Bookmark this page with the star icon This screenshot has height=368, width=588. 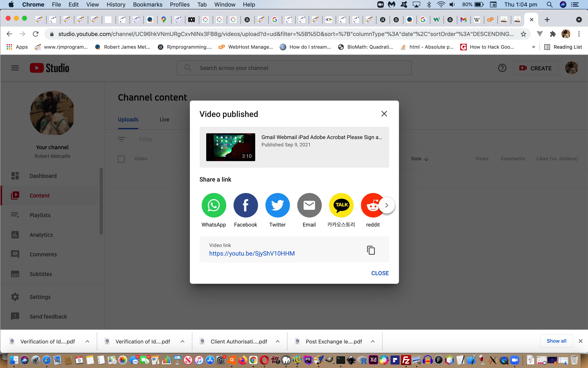tap(523, 34)
